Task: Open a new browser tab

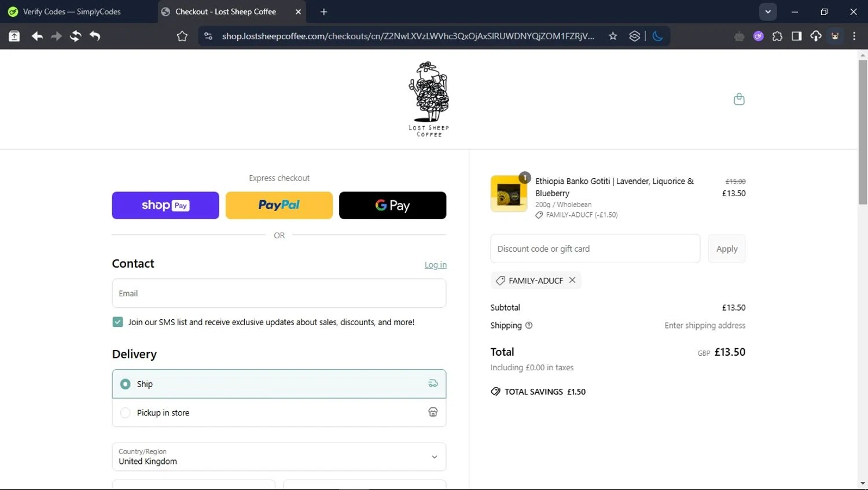Action: [324, 12]
